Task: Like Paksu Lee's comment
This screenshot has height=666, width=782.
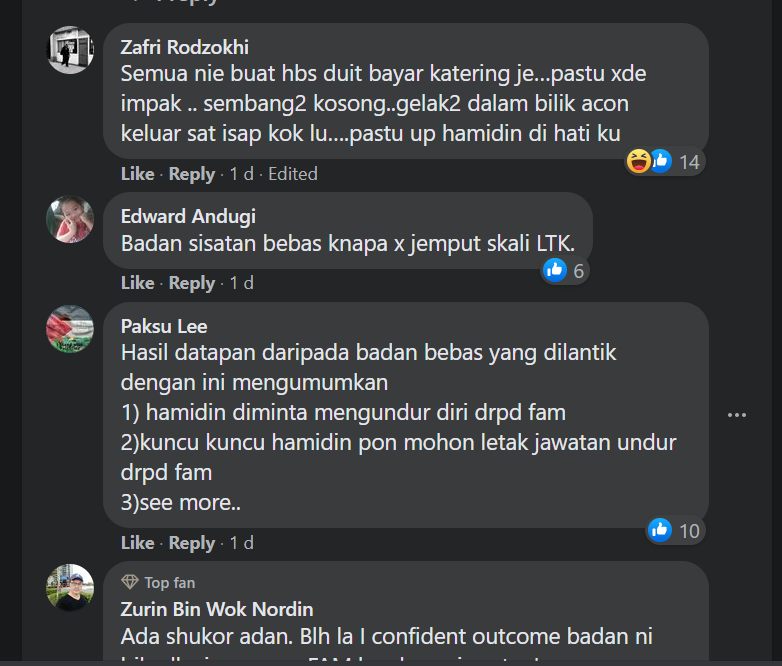Action: [x=137, y=543]
